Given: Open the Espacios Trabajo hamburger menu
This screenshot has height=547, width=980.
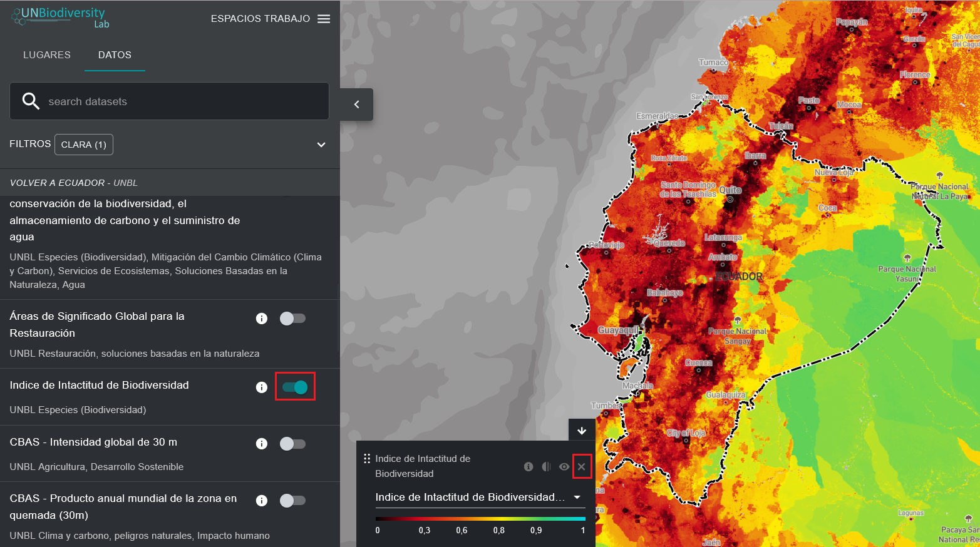Looking at the screenshot, I should click(x=323, y=19).
